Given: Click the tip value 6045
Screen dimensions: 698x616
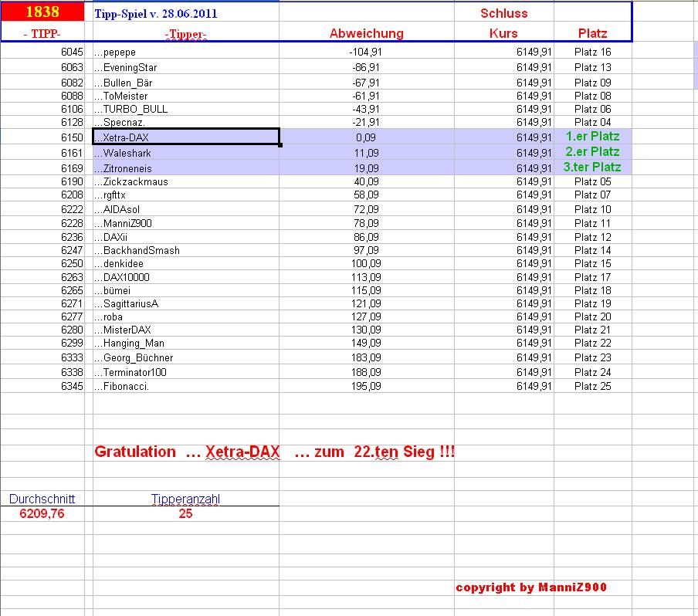Looking at the screenshot, I should pos(72,52).
